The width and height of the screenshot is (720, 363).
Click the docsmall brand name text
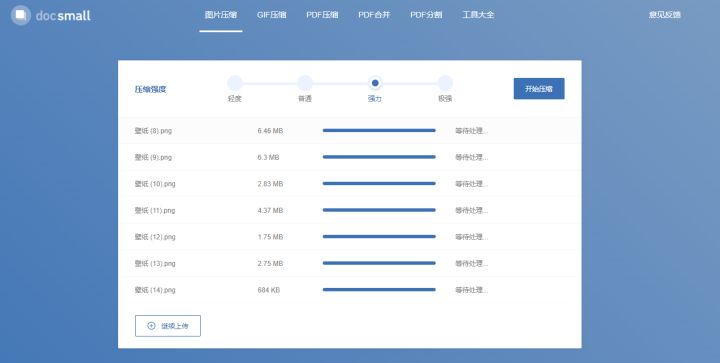click(63, 16)
